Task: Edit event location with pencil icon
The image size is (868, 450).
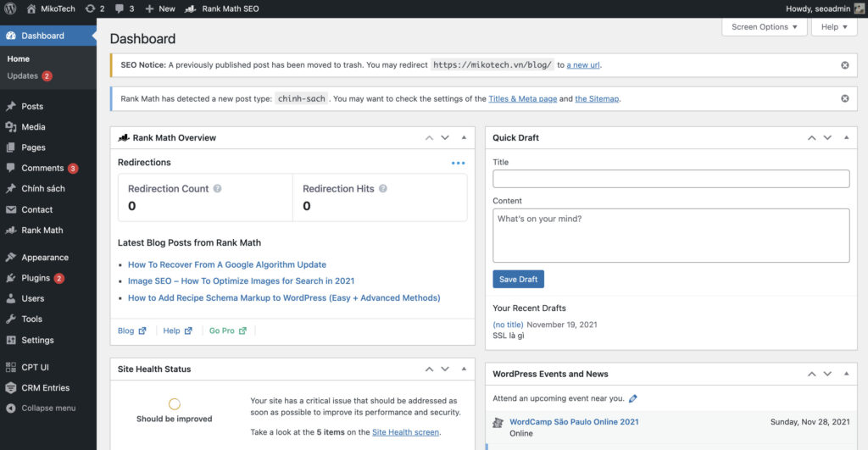Action: 633,398
